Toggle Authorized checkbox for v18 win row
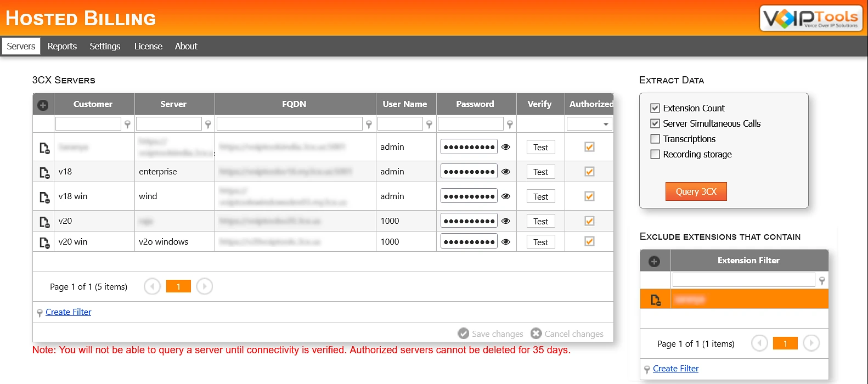 (x=589, y=196)
